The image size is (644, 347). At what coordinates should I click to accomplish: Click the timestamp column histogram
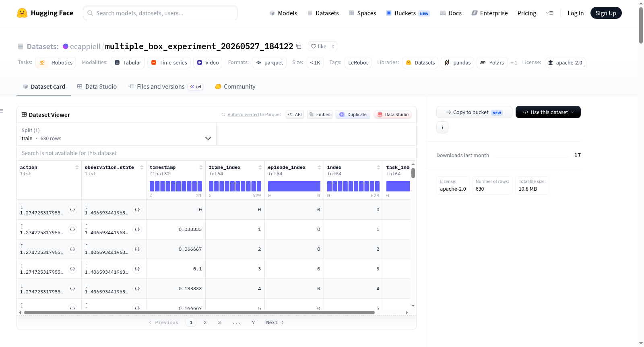(x=176, y=186)
